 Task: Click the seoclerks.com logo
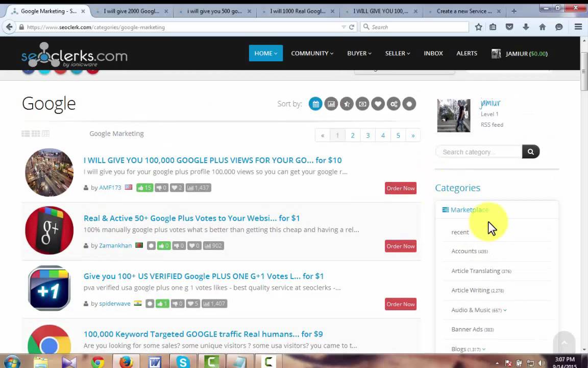click(x=74, y=55)
